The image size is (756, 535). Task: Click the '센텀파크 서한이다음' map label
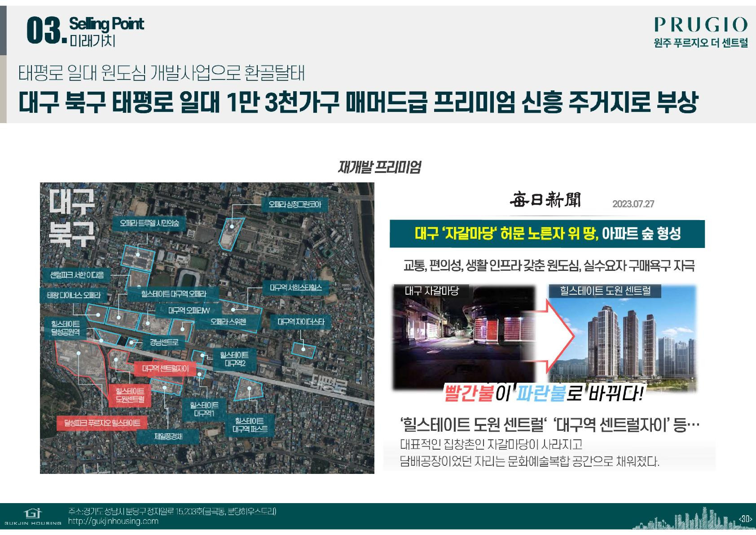[77, 274]
